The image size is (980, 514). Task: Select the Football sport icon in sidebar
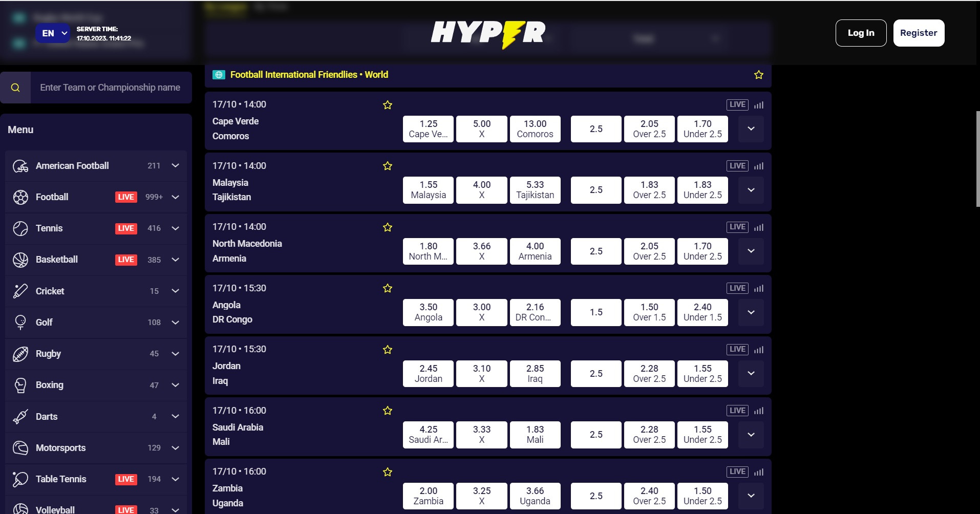click(x=20, y=197)
